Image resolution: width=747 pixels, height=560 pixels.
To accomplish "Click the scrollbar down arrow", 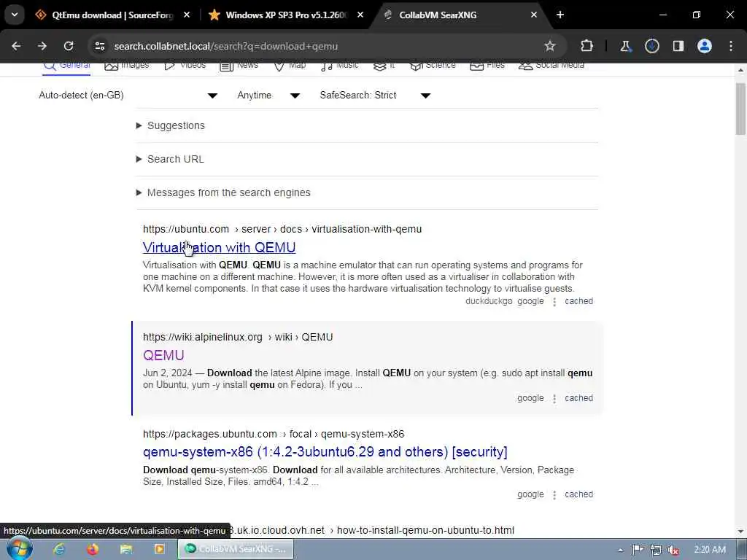I will click(x=740, y=532).
